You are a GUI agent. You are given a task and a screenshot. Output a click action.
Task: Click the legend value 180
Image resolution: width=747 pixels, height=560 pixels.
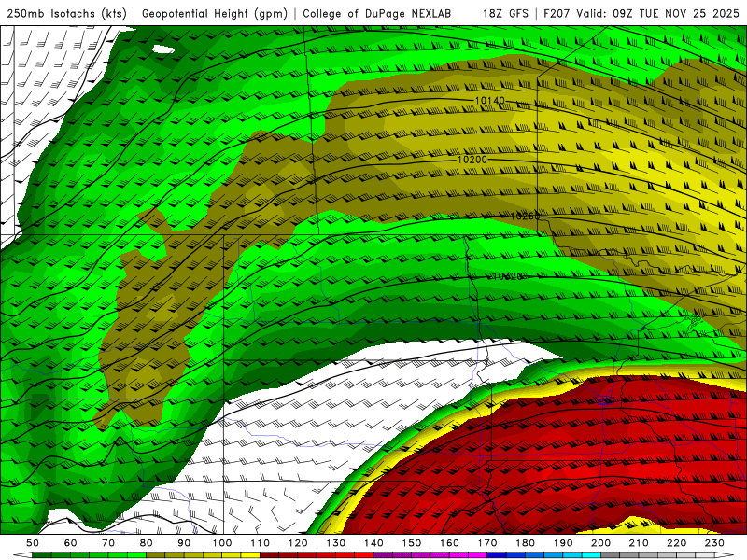click(x=525, y=543)
